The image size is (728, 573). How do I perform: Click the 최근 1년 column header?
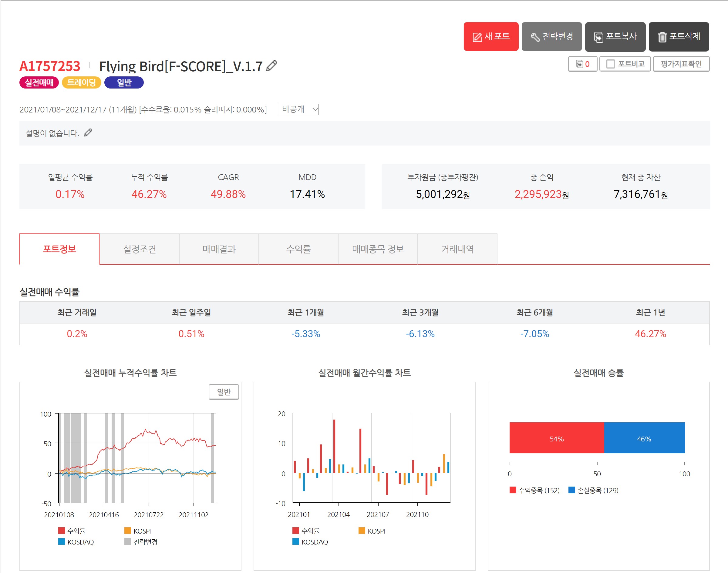point(650,312)
